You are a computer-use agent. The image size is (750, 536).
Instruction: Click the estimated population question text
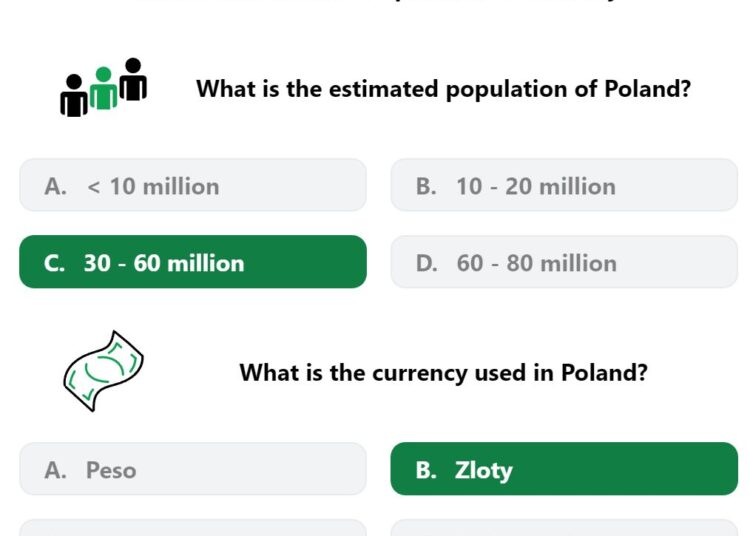(x=443, y=89)
